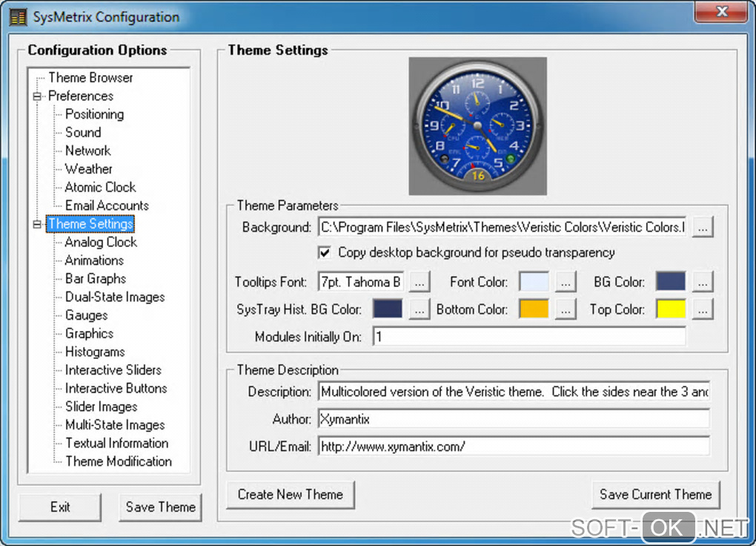
Task: Select Interactive Sliders item
Action: tap(113, 370)
